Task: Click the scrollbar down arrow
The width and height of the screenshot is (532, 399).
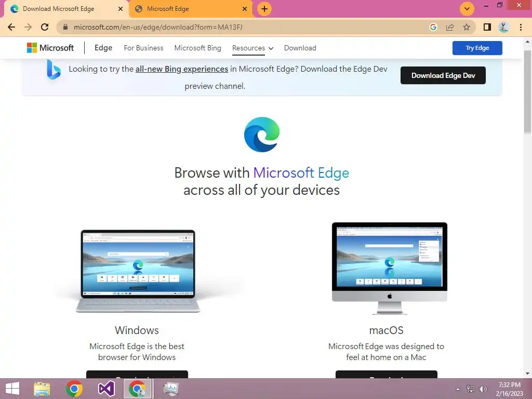Action: pos(527,374)
